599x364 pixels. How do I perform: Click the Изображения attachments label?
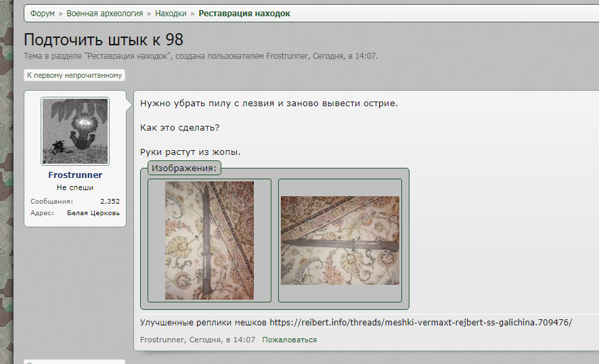[184, 168]
